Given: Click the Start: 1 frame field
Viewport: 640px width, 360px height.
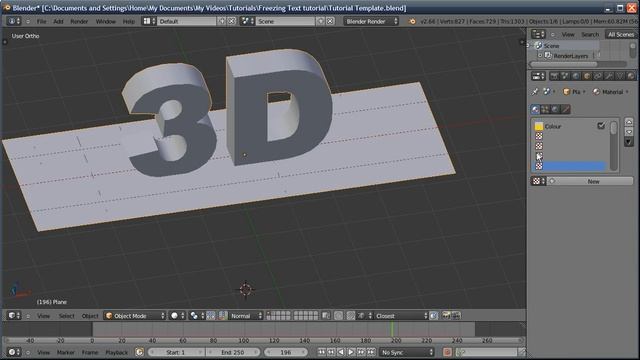Looking at the screenshot, I should coord(176,352).
